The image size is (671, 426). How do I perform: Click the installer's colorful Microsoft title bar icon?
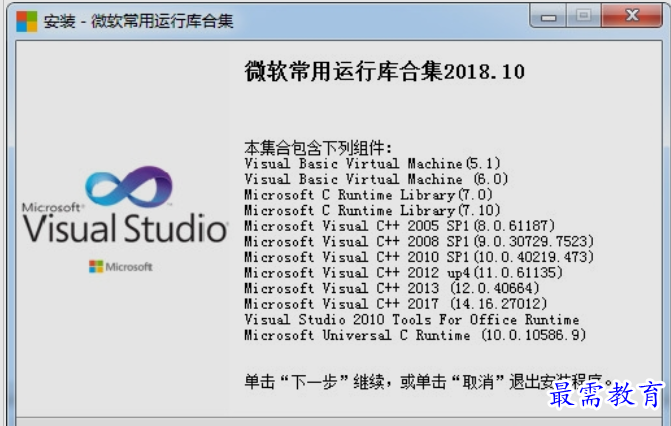coord(27,21)
